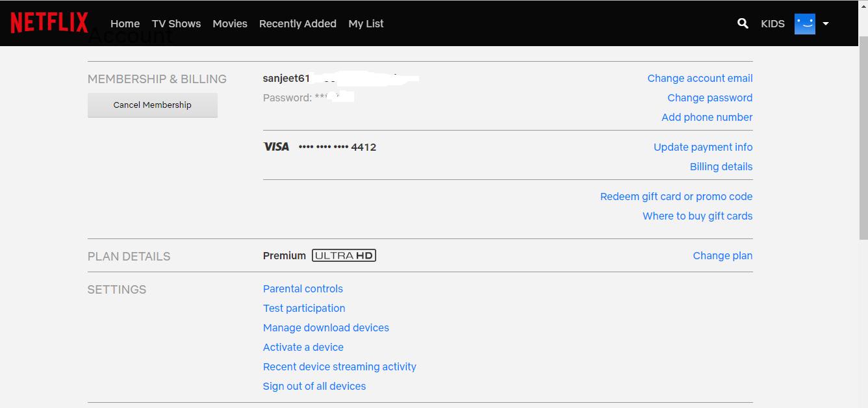Click Add phone number
Image resolution: width=868 pixels, height=408 pixels.
[x=707, y=117]
